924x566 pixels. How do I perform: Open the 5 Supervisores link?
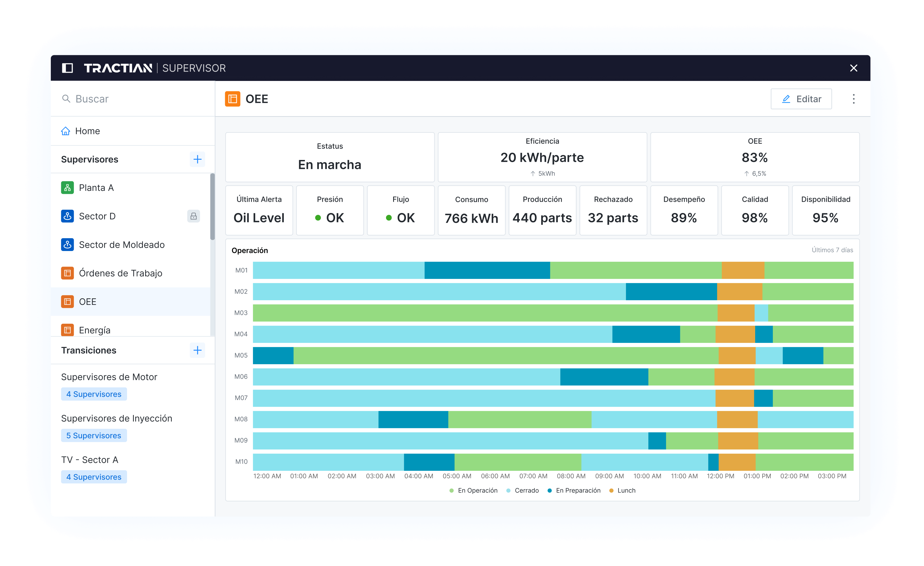(x=94, y=436)
